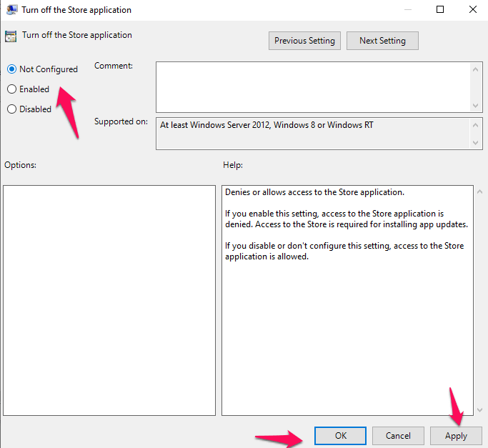Click the Comment box scroll down arrow
This screenshot has width=488, height=448.
[x=475, y=106]
